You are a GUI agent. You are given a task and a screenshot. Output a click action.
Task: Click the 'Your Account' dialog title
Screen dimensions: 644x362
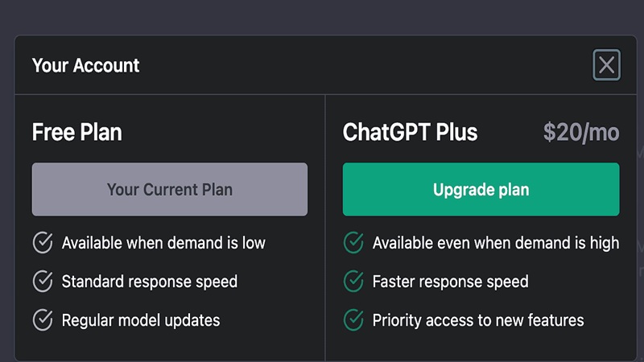tap(85, 65)
